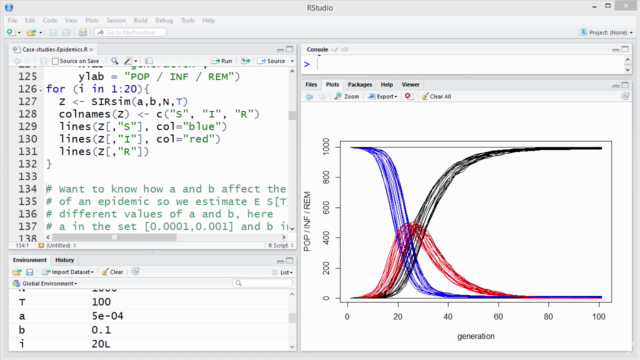
Task: Click the Plots refresh icon
Action: [625, 96]
